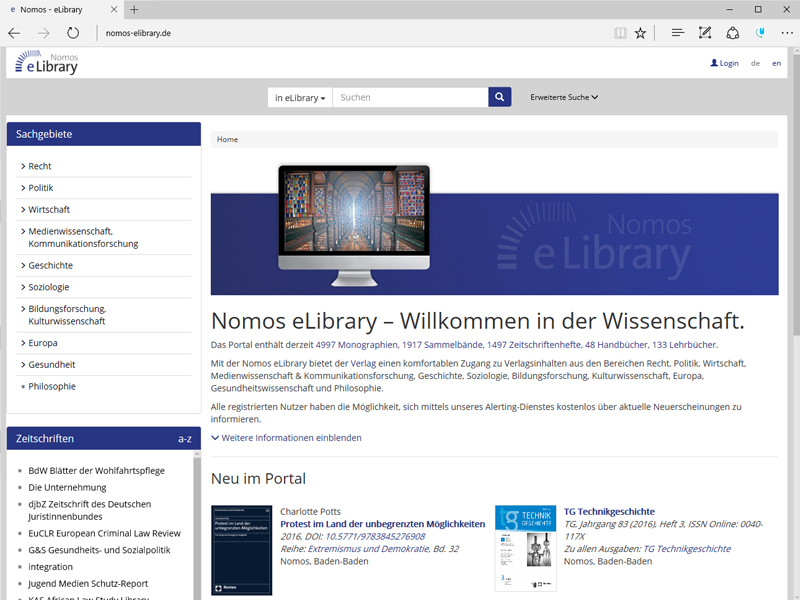Open the Verlag link in intro text
Viewport: 800px width, 600px height.
[363, 363]
